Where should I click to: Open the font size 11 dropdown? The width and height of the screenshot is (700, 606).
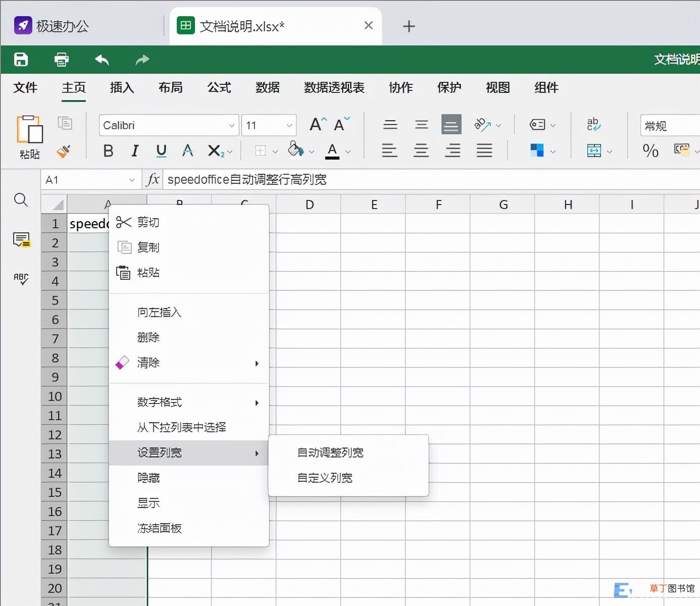tap(289, 125)
